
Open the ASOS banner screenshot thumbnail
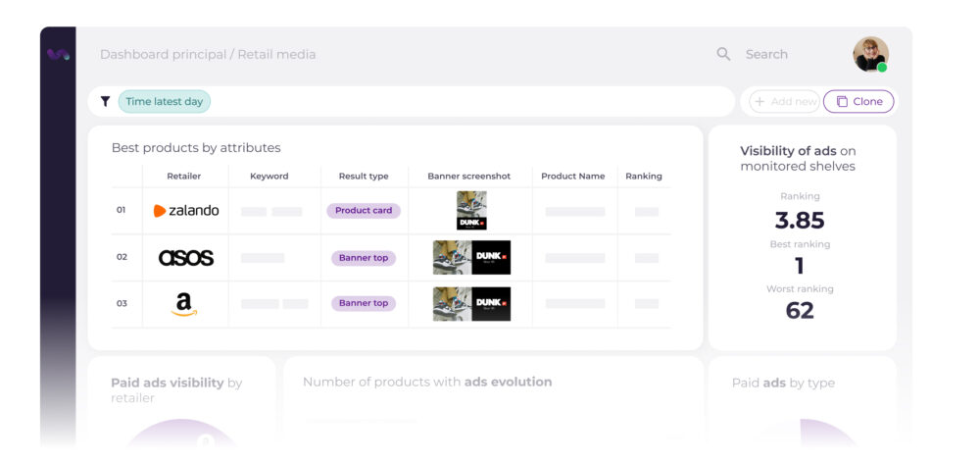(x=471, y=258)
